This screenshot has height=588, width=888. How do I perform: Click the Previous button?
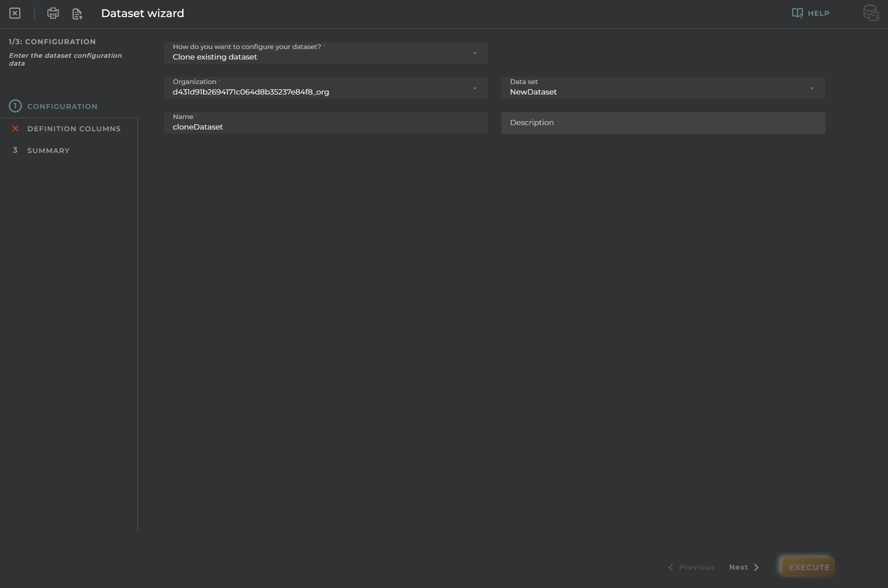[691, 567]
